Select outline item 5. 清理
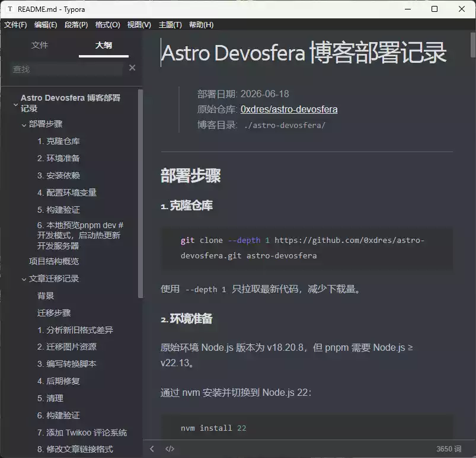The width and height of the screenshot is (476, 458). [x=50, y=398]
